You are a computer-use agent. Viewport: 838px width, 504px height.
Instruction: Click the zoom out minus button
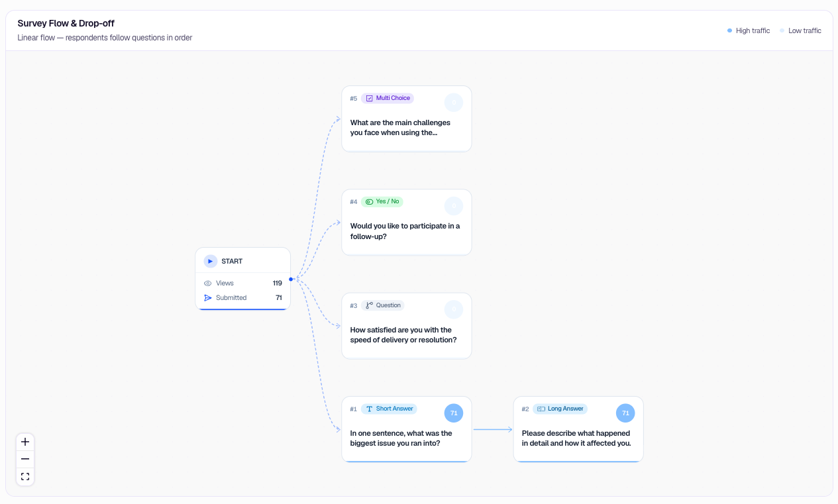coord(25,459)
